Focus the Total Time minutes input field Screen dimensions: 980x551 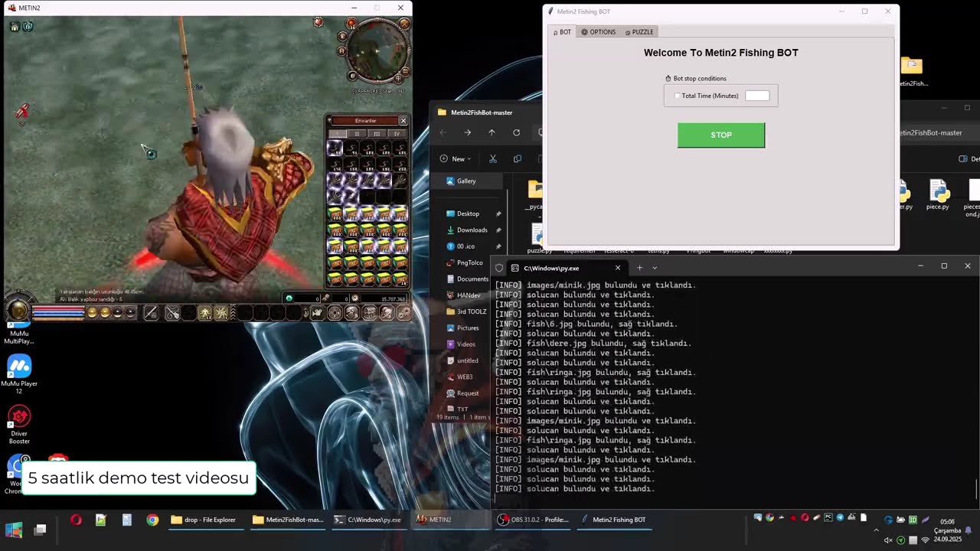tap(757, 96)
